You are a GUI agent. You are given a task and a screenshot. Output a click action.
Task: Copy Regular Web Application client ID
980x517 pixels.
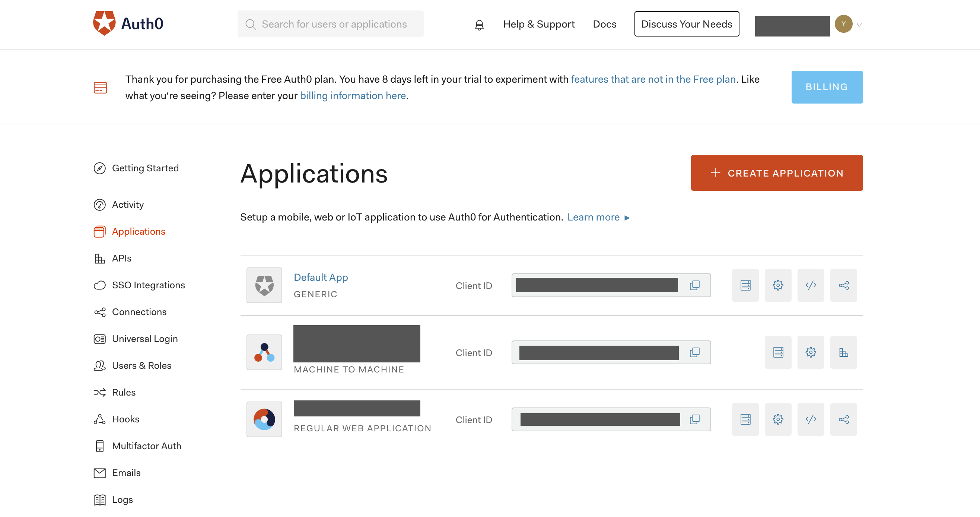pos(694,419)
